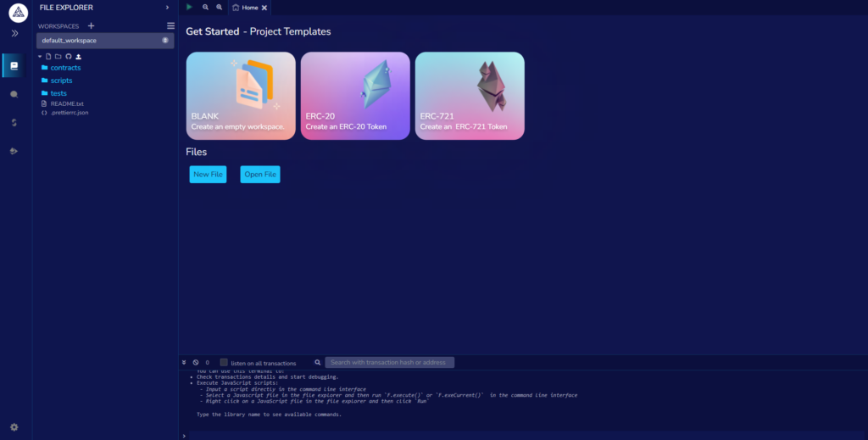Create a new folder via explorer icon
The image size is (868, 440).
click(x=58, y=57)
